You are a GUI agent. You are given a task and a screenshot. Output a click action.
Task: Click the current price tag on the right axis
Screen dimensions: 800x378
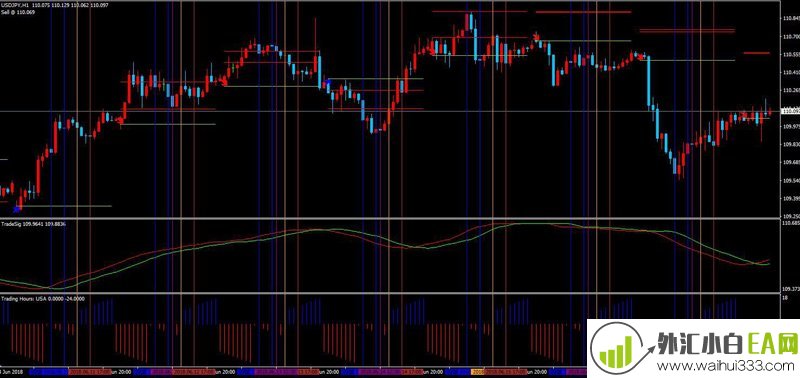click(x=790, y=111)
